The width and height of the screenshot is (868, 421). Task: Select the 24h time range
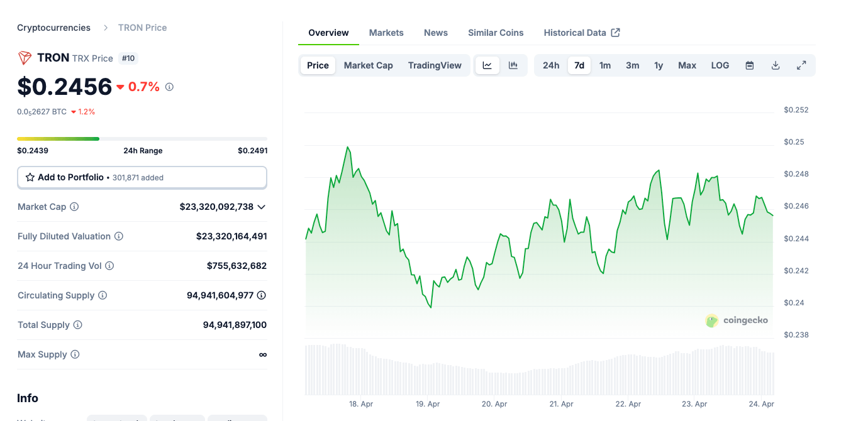pyautogui.click(x=550, y=65)
